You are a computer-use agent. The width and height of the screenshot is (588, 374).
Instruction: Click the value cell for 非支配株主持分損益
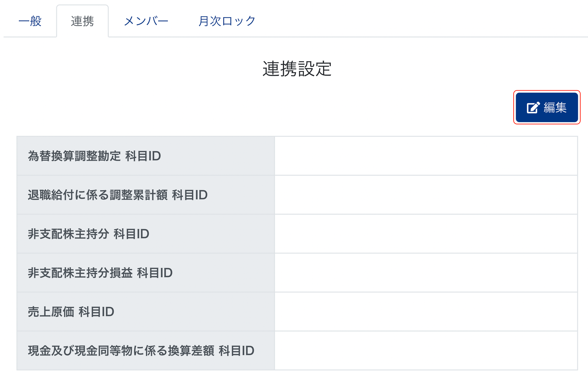[x=426, y=273]
